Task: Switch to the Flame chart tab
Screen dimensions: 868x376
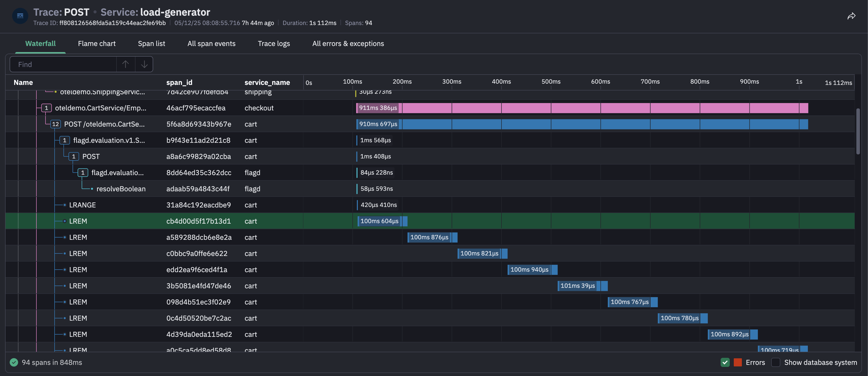Action: pos(97,43)
